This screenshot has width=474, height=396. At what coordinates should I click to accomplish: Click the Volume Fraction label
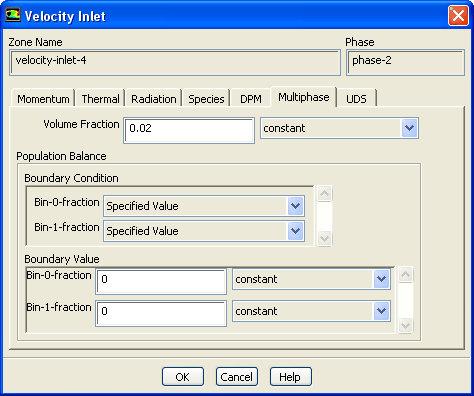tap(81, 124)
